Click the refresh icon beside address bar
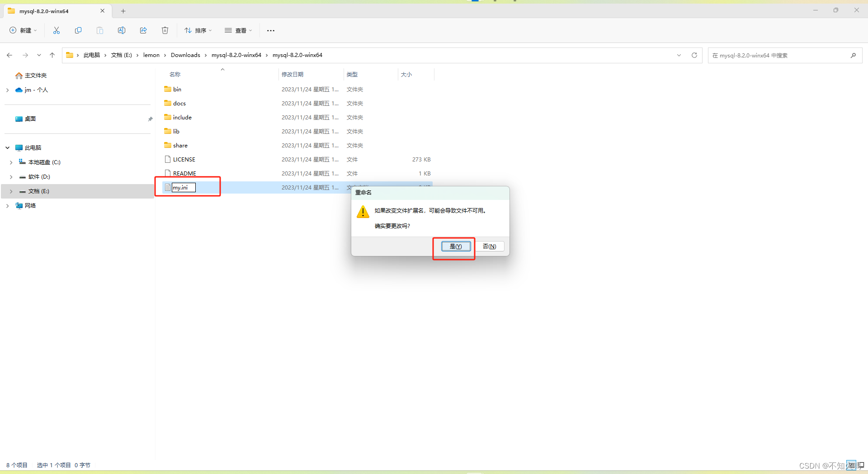This screenshot has width=868, height=474. (x=694, y=55)
